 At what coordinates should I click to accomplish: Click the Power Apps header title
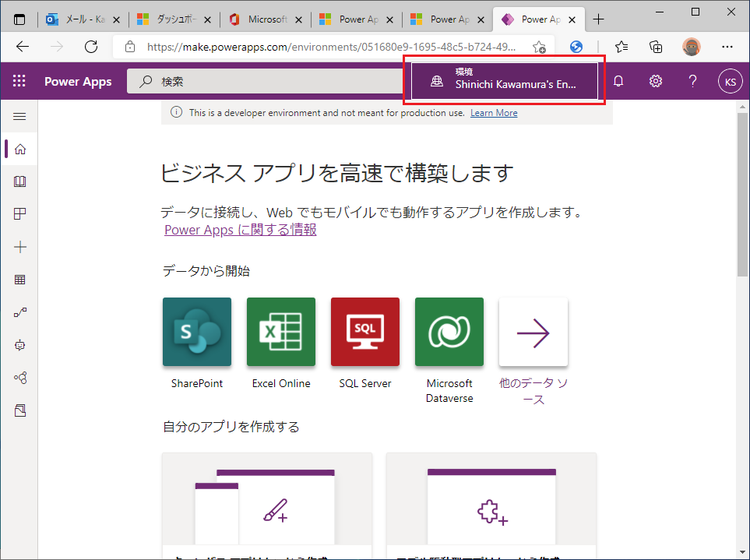pyautogui.click(x=78, y=81)
